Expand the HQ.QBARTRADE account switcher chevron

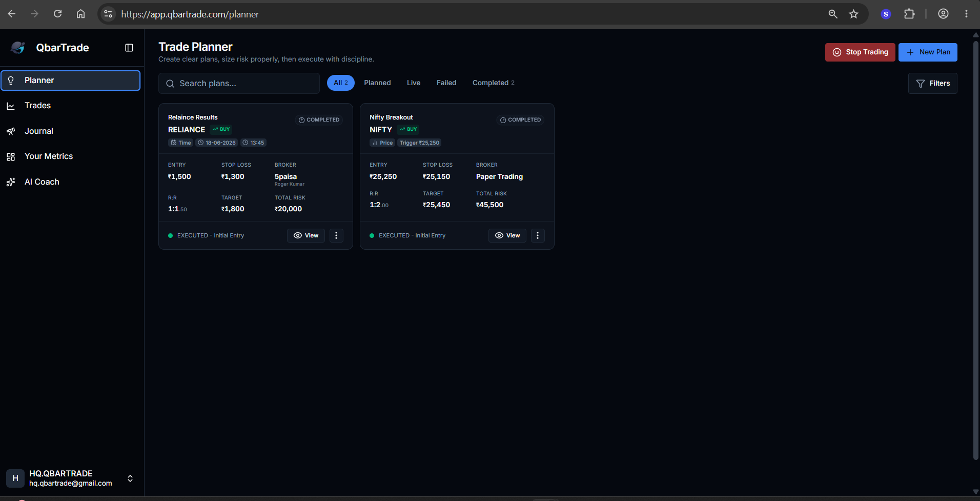[130, 478]
